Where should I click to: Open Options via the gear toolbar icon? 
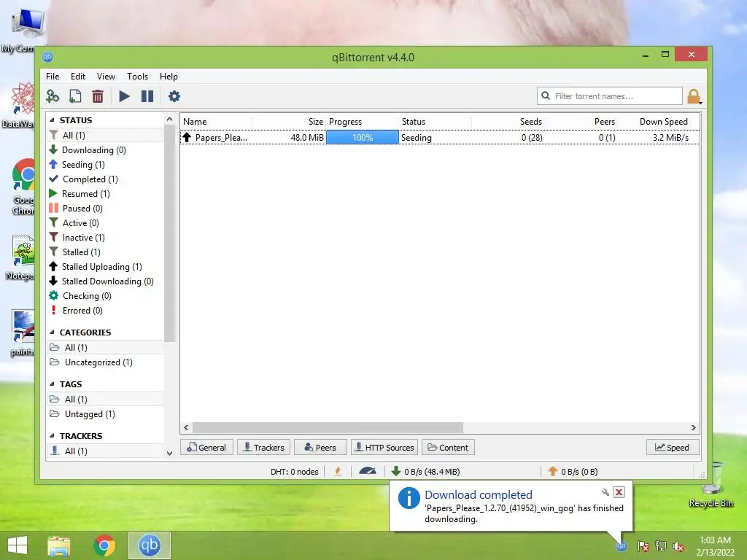[x=174, y=96]
